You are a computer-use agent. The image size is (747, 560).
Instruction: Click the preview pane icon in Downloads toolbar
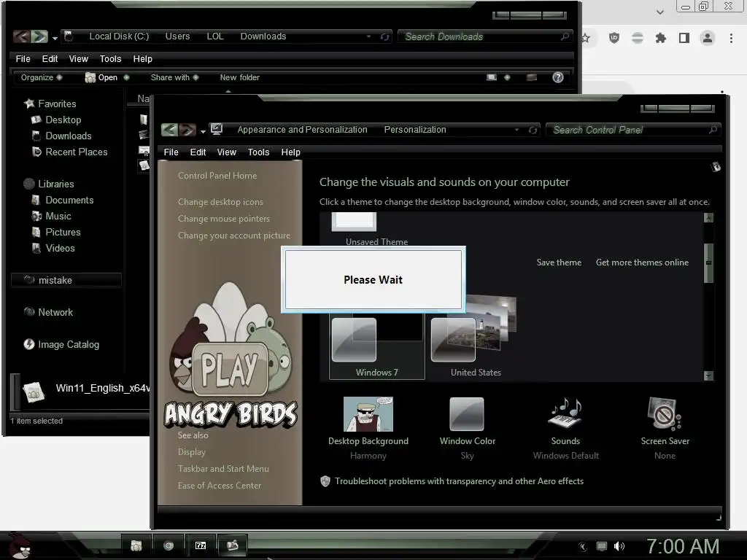[532, 77]
